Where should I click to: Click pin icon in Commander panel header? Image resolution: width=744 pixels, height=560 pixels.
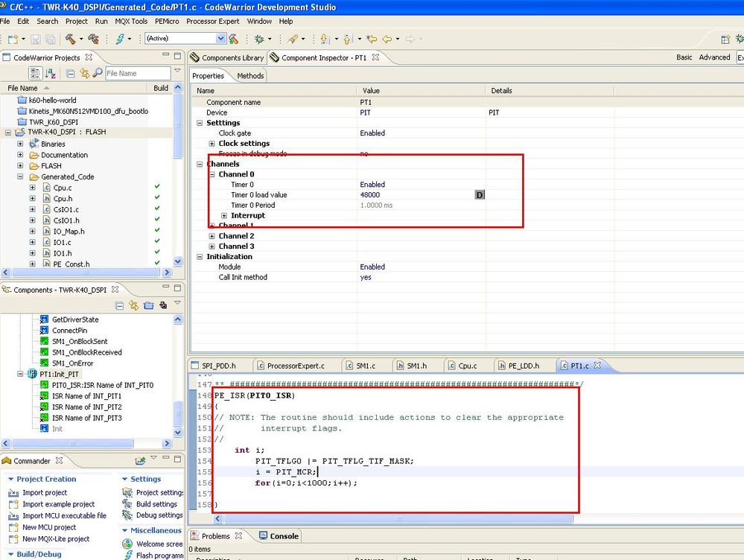141,460
